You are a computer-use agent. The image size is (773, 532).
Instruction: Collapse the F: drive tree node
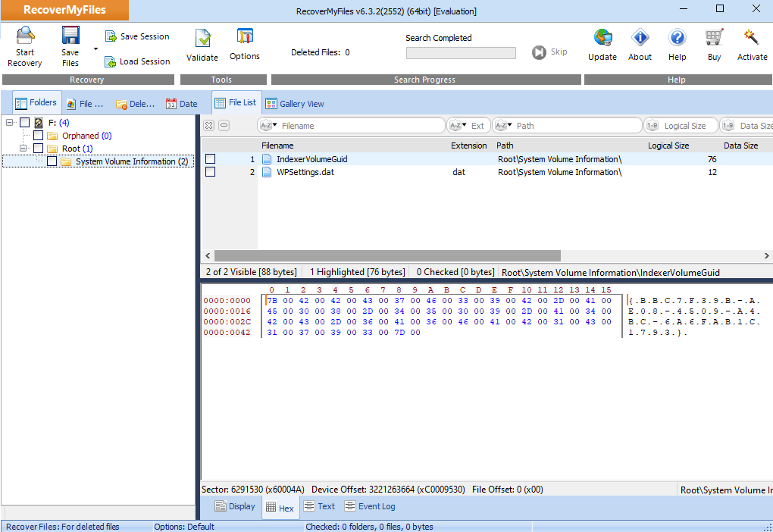pyautogui.click(x=9, y=122)
